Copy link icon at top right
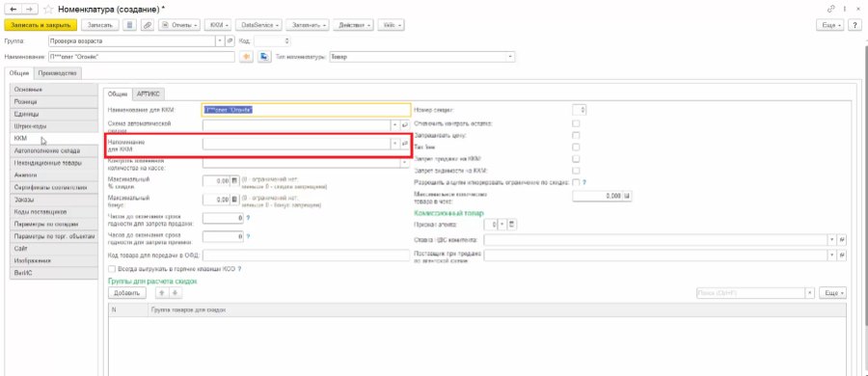868x376 pixels. (x=831, y=10)
